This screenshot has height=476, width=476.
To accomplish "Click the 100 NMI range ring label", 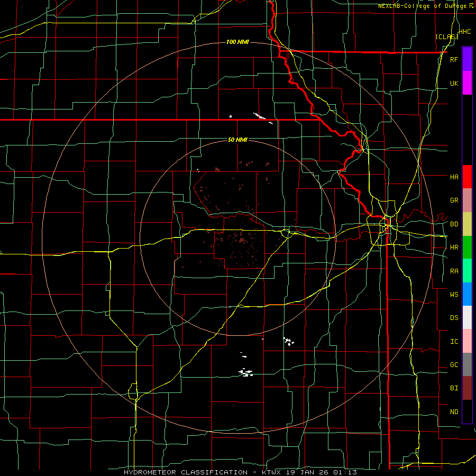I will [x=237, y=42].
